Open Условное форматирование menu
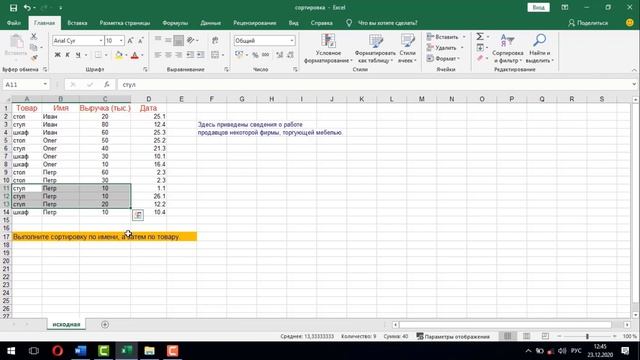The width and height of the screenshot is (640, 360). [x=328, y=49]
